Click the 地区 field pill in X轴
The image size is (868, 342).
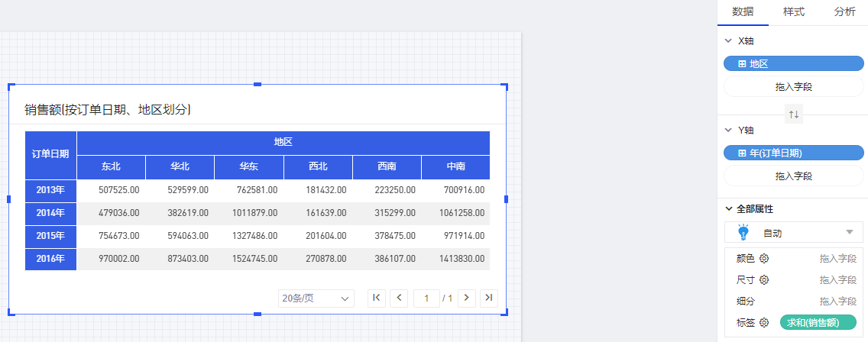pos(793,63)
